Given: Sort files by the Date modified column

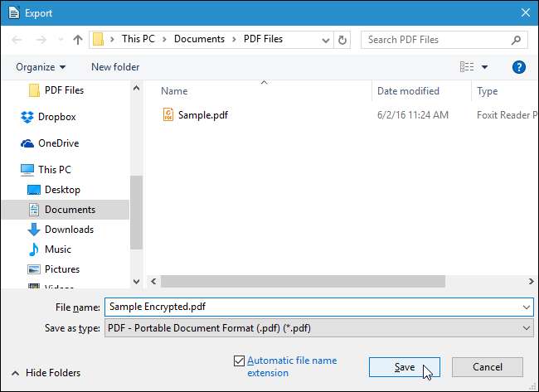Looking at the screenshot, I should pos(408,91).
